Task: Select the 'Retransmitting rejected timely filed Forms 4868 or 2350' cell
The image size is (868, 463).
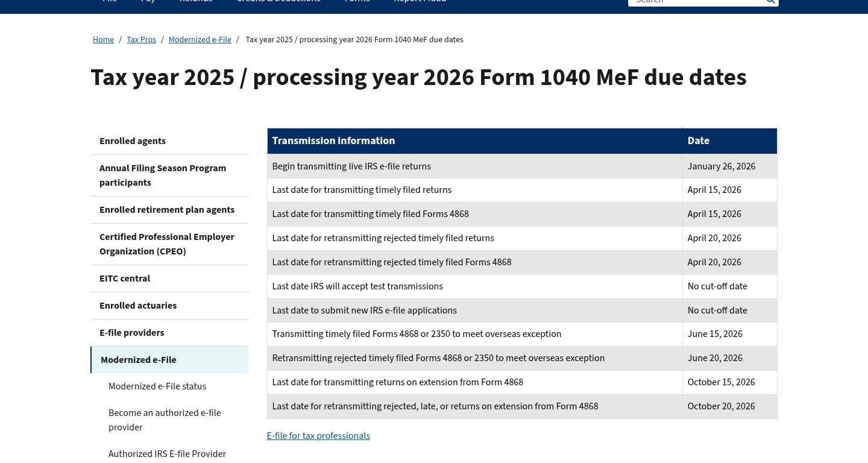Action: coord(475,359)
